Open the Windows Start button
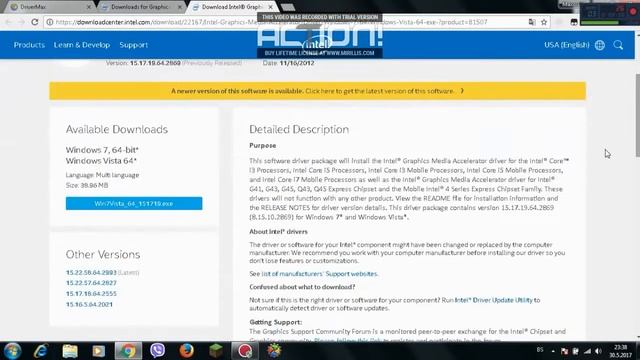The width and height of the screenshot is (640, 360). tap(12, 351)
